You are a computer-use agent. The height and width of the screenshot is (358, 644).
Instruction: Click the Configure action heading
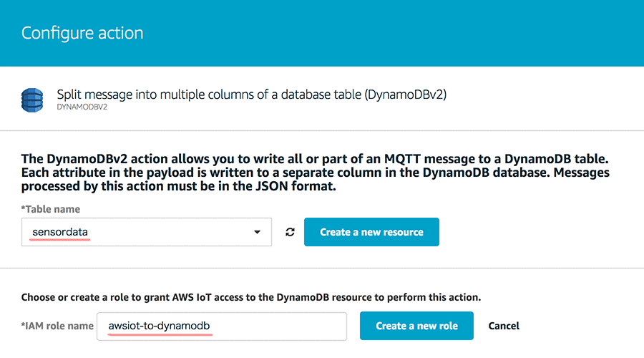click(82, 33)
